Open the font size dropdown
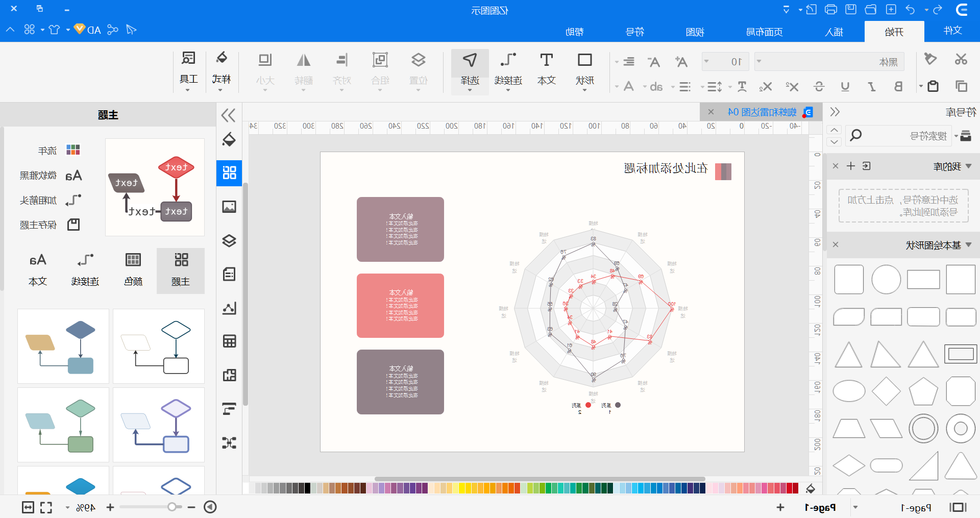This screenshot has width=980, height=518. coord(706,61)
